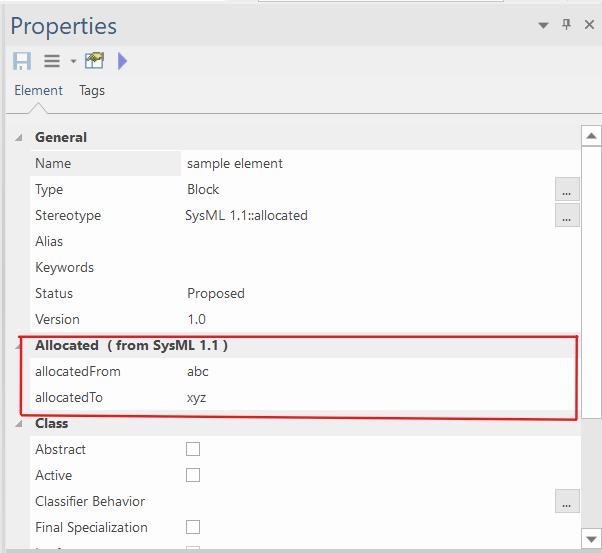
Task: Click the save icon in Properties toolbar
Action: coord(21,61)
